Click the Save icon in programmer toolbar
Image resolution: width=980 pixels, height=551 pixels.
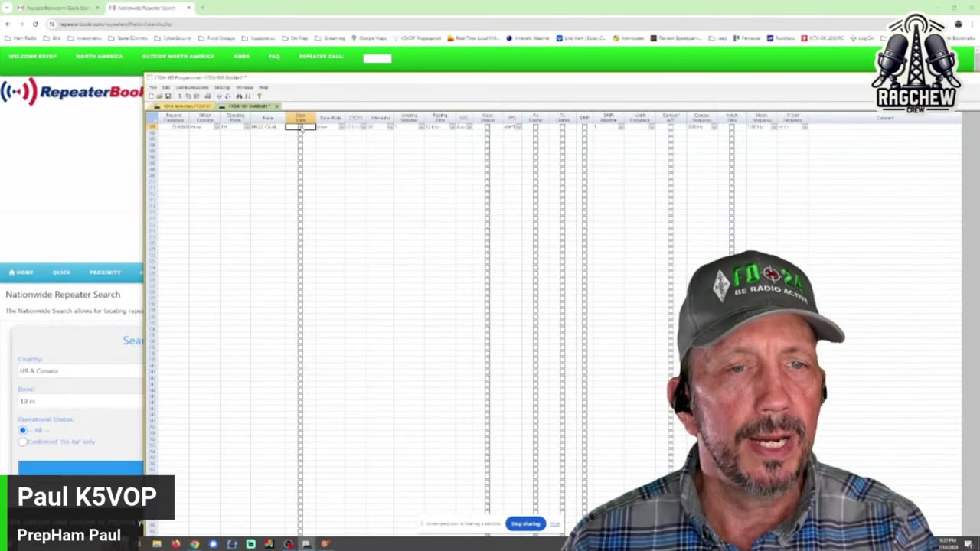click(x=168, y=96)
